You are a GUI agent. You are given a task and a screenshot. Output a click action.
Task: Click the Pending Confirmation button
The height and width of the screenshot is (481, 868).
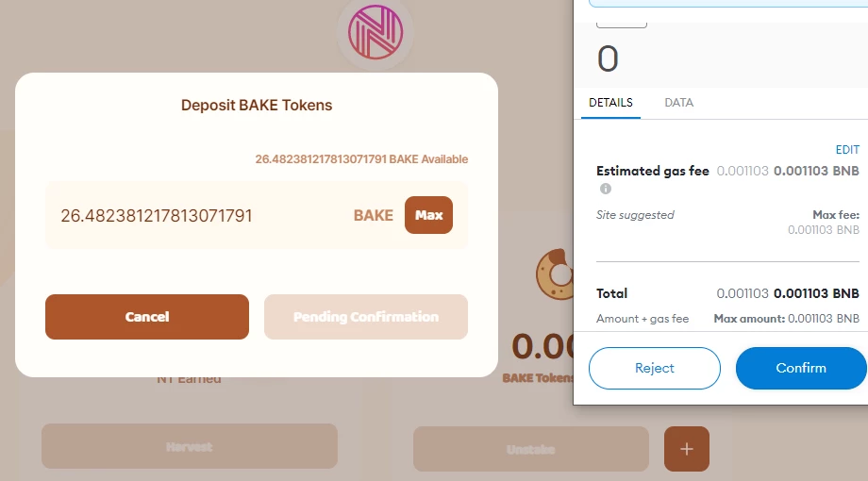[366, 317]
